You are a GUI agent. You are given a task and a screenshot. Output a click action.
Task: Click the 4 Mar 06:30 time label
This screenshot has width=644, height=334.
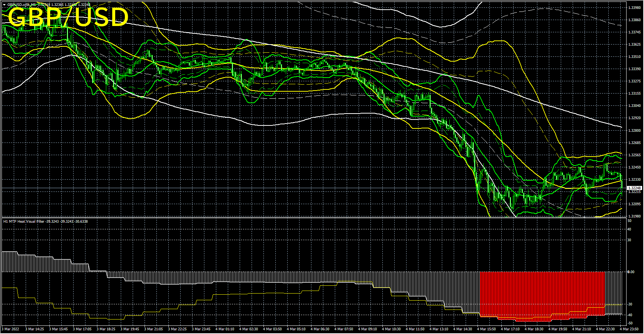320,329
